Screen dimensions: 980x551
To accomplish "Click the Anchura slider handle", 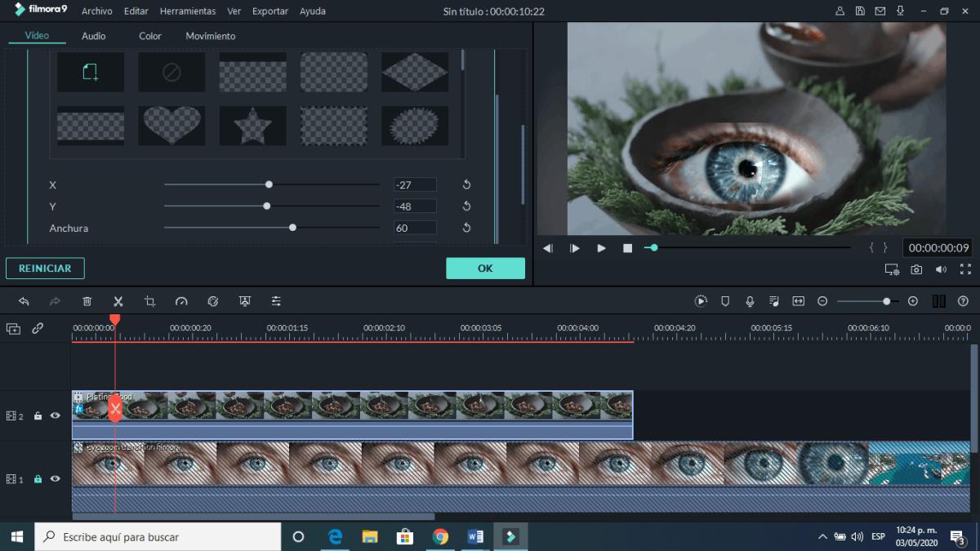I will click(x=292, y=228).
